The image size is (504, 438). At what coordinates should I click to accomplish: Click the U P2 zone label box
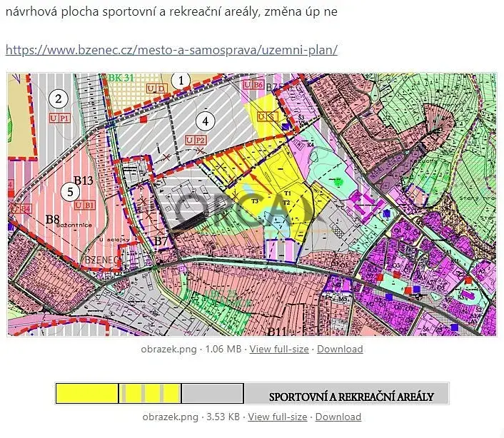pos(196,141)
